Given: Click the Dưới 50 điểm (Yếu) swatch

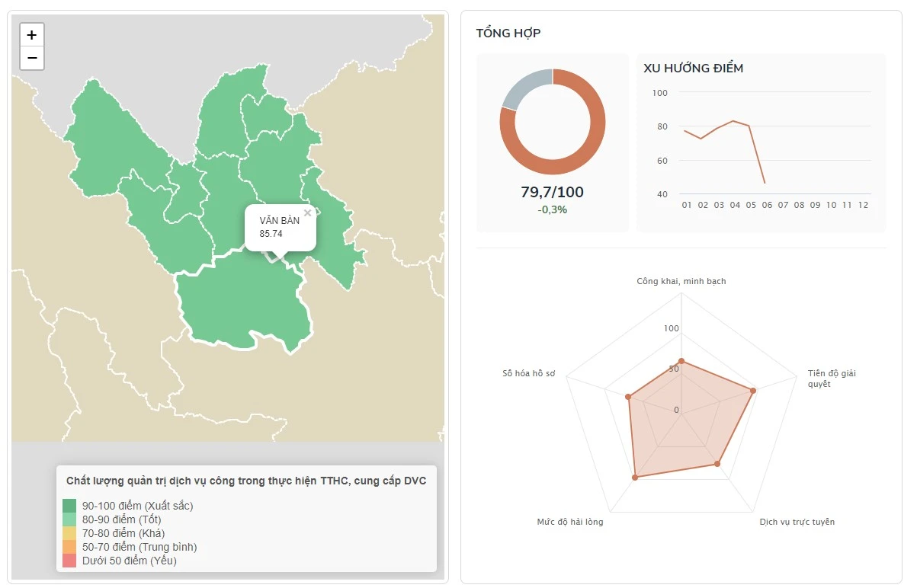Looking at the screenshot, I should tap(69, 561).
